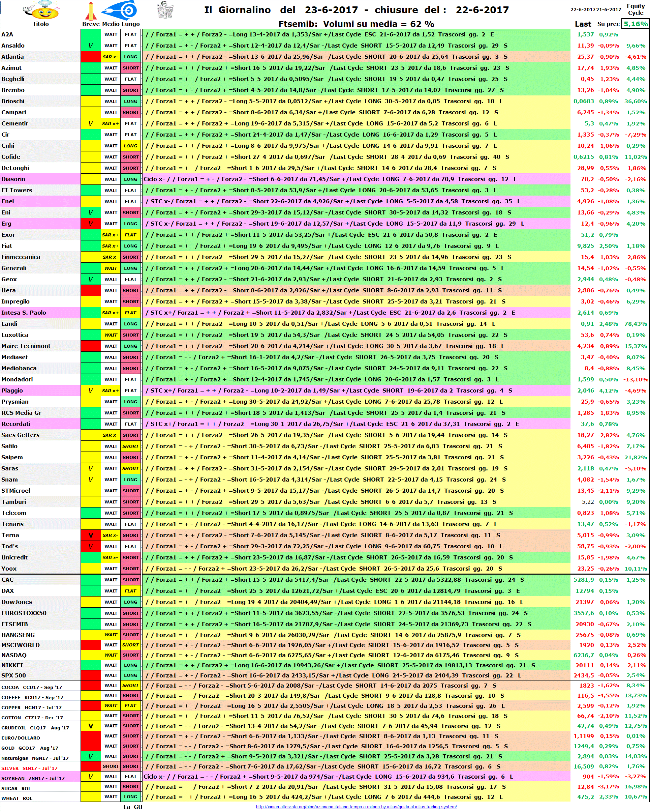Click the Titolo column header
The width and height of the screenshot is (650, 812).
[41, 24]
